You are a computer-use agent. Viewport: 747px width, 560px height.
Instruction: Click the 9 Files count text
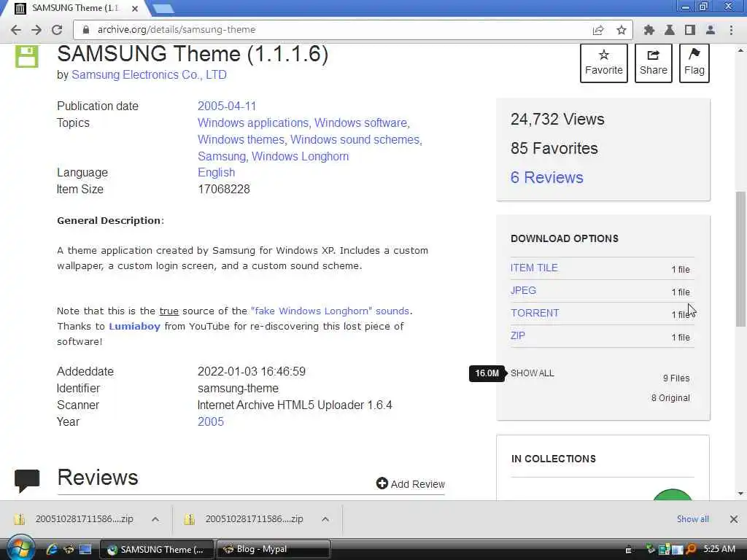click(x=676, y=378)
